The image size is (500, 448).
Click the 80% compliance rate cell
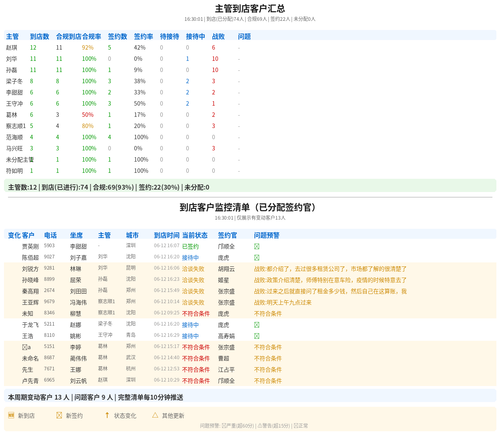[x=88, y=126]
